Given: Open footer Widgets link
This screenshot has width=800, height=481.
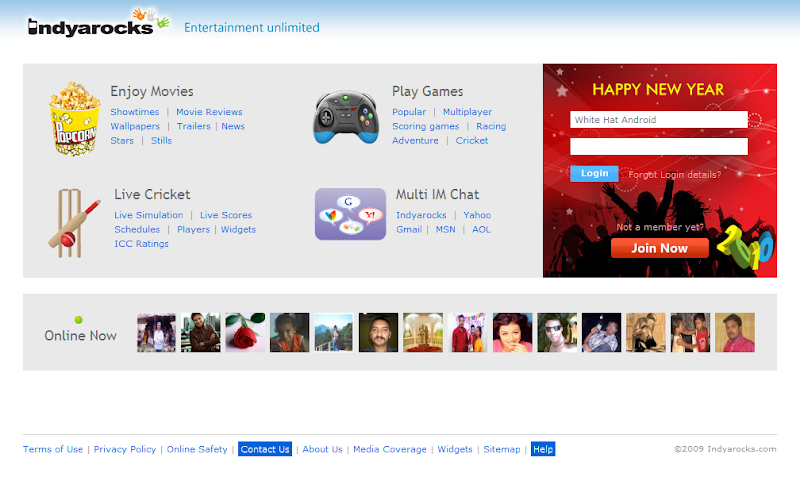Looking at the screenshot, I should tap(455, 449).
